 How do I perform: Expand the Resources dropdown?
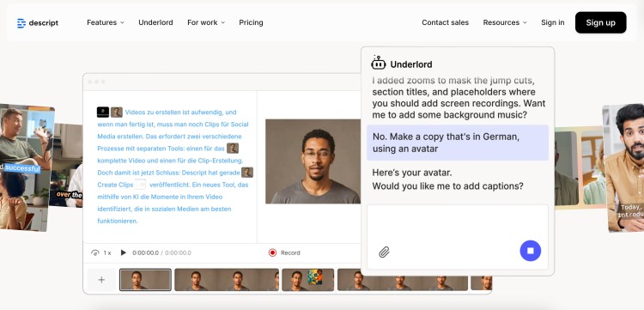(505, 22)
